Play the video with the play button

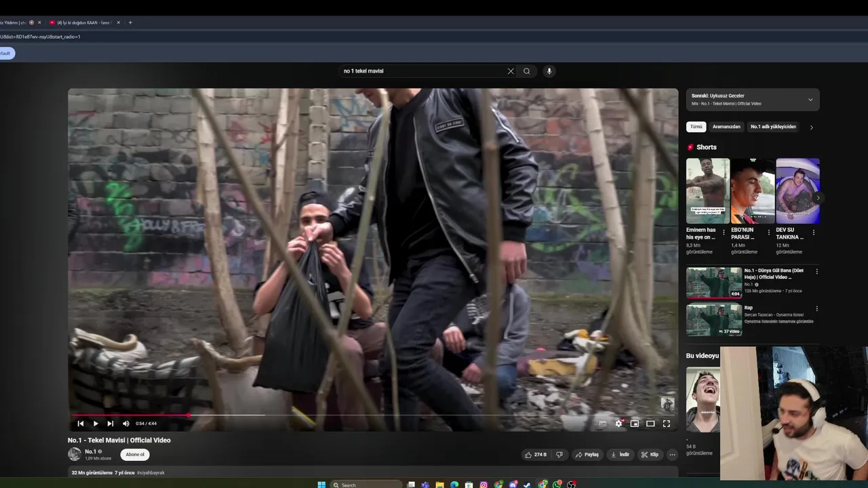96,424
